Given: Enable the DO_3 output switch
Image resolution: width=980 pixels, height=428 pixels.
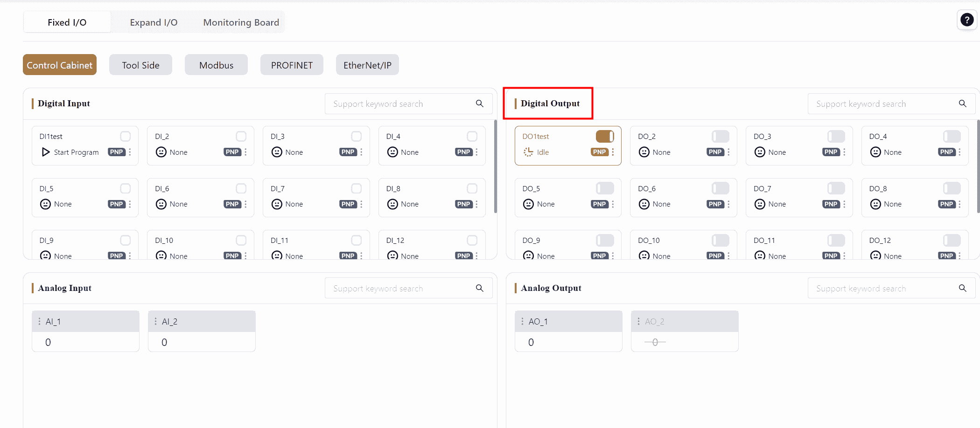Looking at the screenshot, I should (x=836, y=136).
